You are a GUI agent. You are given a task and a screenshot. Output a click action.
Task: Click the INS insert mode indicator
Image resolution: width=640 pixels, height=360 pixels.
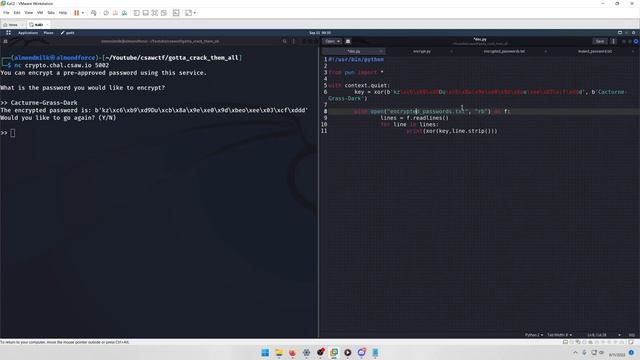[632, 335]
